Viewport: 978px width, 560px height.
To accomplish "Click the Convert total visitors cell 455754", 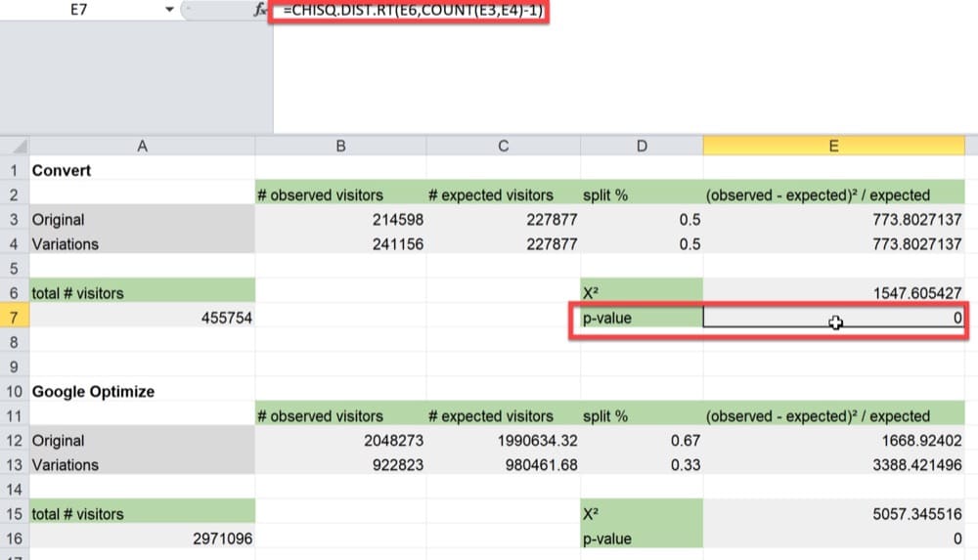I will [x=142, y=318].
